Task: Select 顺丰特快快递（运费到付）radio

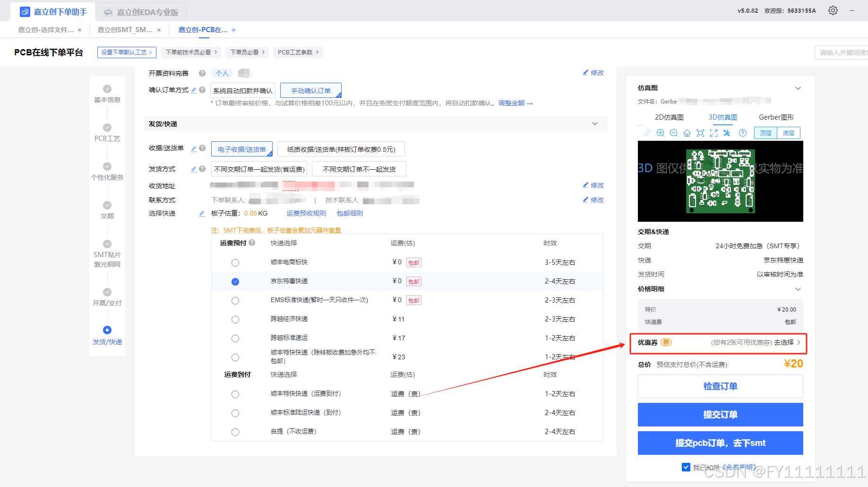Action: point(235,394)
